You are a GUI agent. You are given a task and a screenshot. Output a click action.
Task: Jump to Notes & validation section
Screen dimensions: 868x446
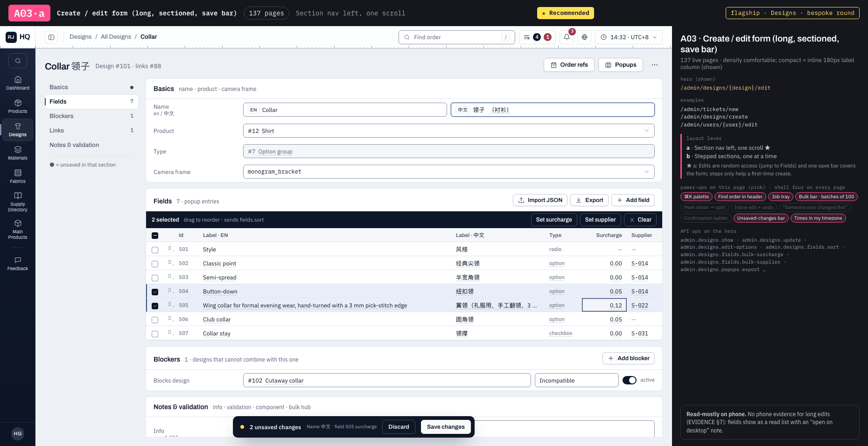click(x=91, y=145)
